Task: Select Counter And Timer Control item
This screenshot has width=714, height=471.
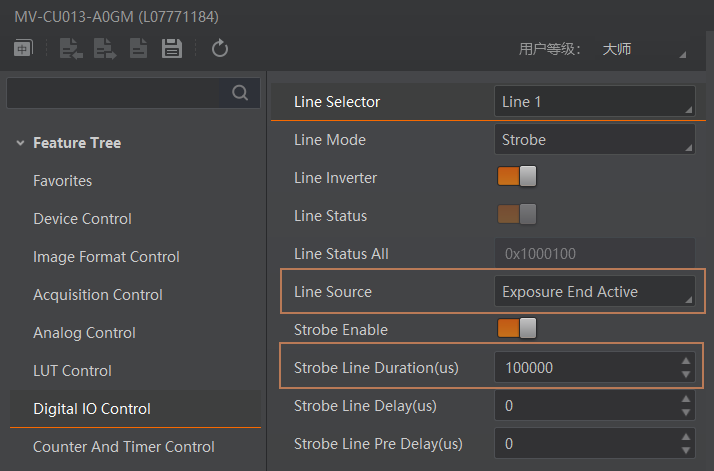Action: 124,447
